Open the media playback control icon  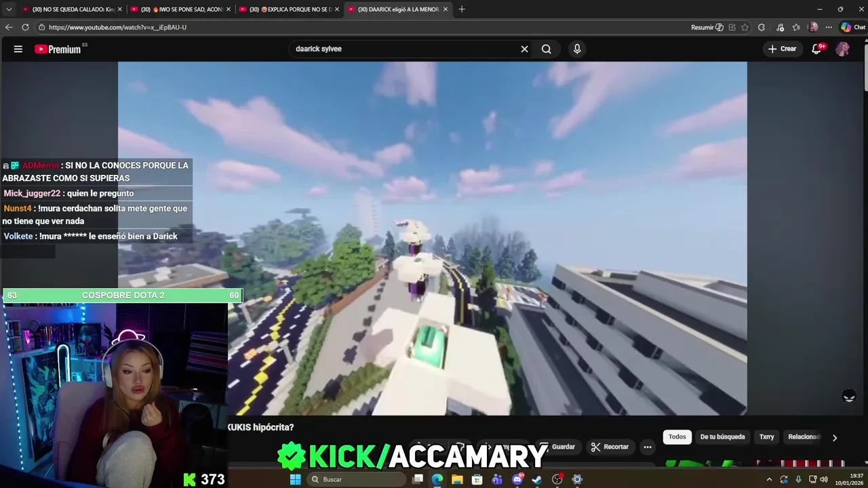click(781, 27)
